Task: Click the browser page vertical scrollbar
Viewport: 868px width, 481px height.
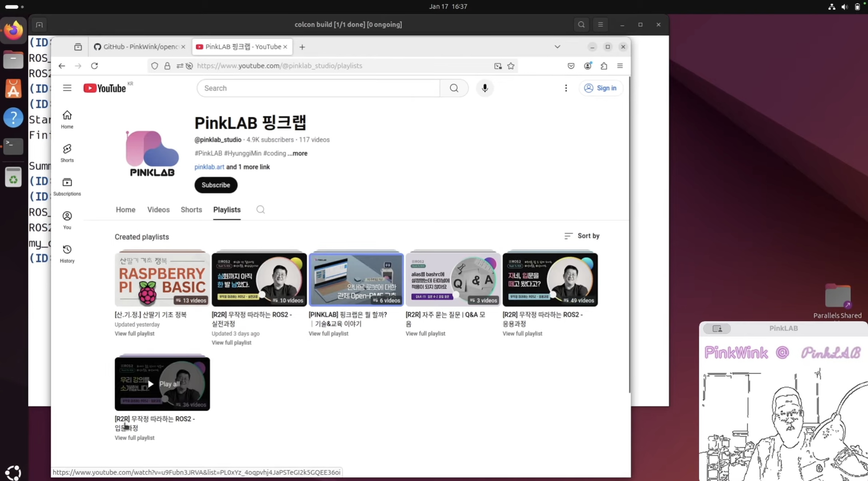Action: pyautogui.click(x=629, y=237)
